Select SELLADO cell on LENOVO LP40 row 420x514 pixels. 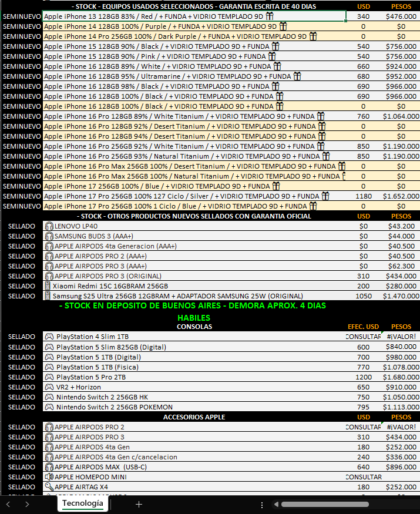pos(22,226)
